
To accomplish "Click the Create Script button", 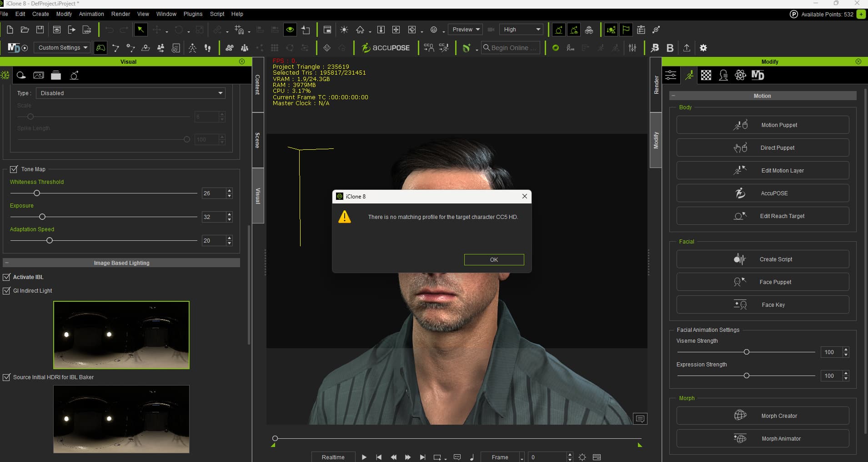I will (763, 259).
